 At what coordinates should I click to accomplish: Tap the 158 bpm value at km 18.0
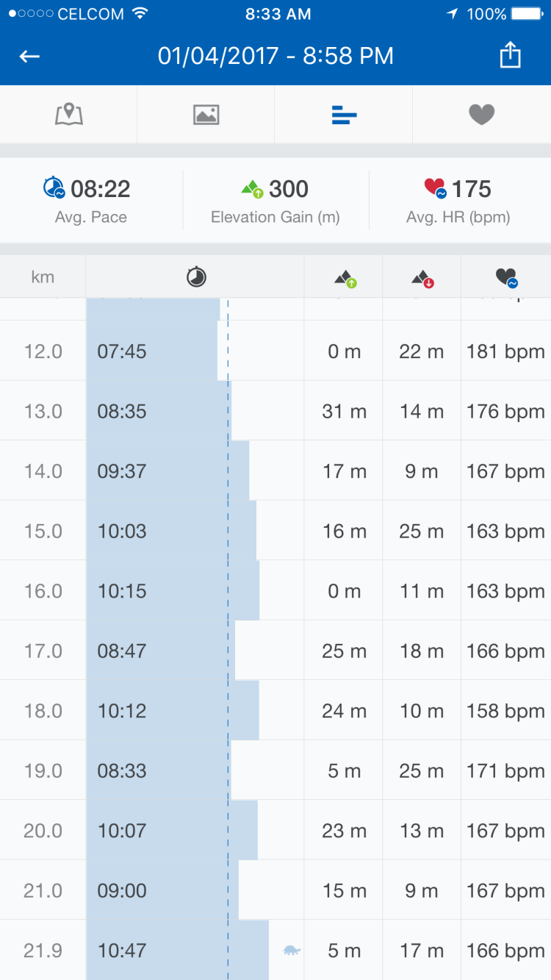tap(505, 711)
